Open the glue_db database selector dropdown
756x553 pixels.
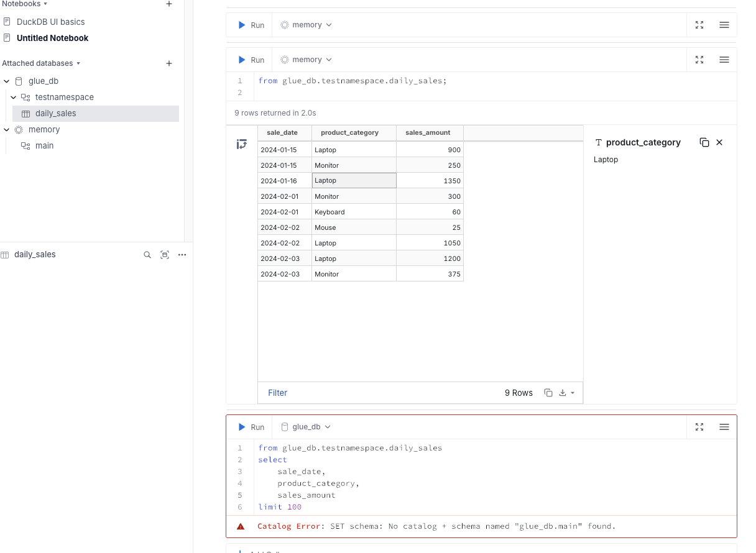(x=306, y=427)
